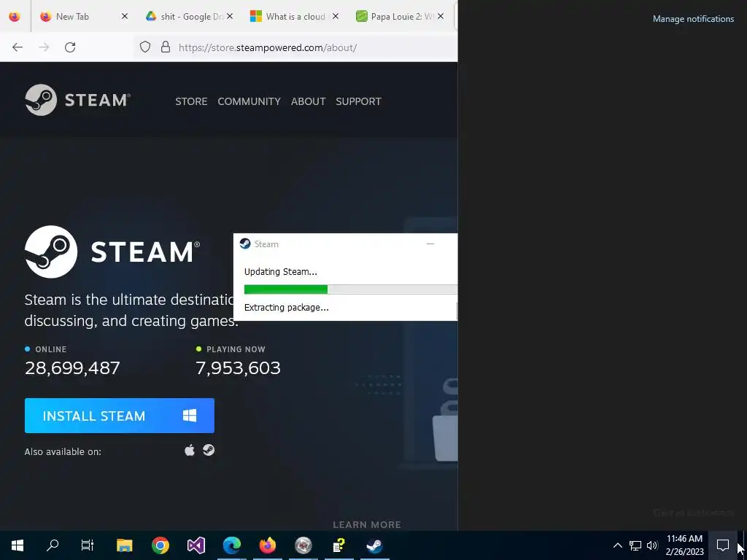Go back with the browser back arrow

18,47
